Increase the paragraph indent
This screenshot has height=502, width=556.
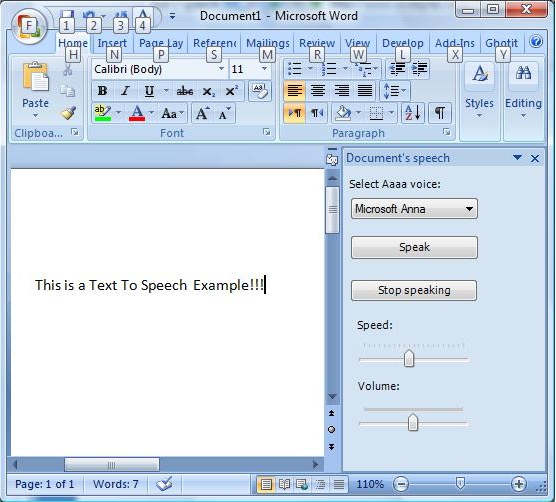[x=419, y=69]
